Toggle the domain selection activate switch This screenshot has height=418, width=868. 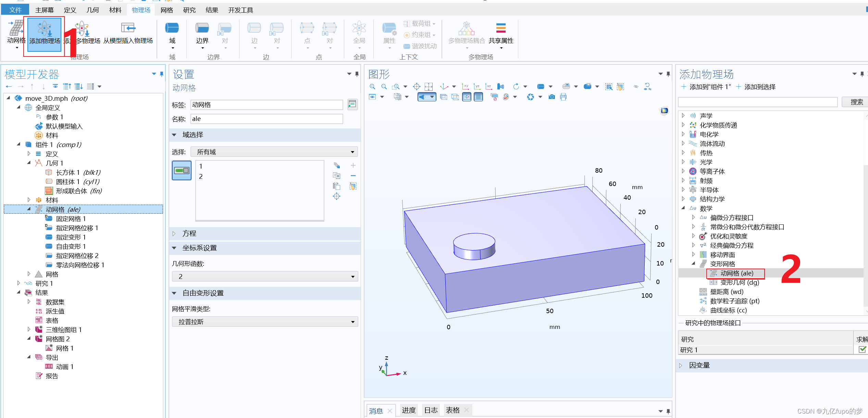click(182, 170)
